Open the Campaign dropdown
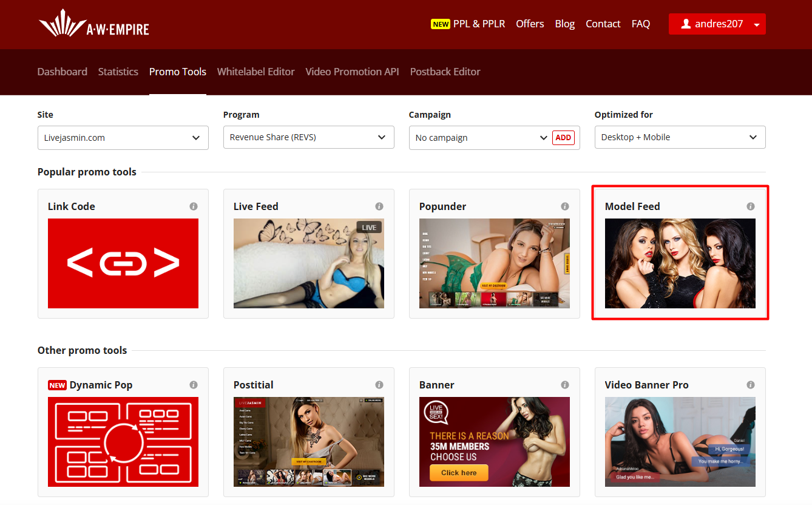Screen dimensions: 812x505 click(479, 138)
